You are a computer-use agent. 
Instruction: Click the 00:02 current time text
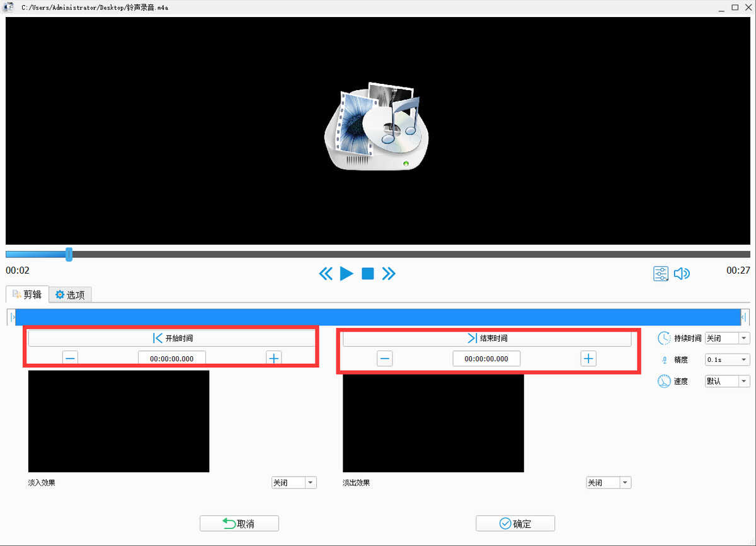(x=18, y=270)
